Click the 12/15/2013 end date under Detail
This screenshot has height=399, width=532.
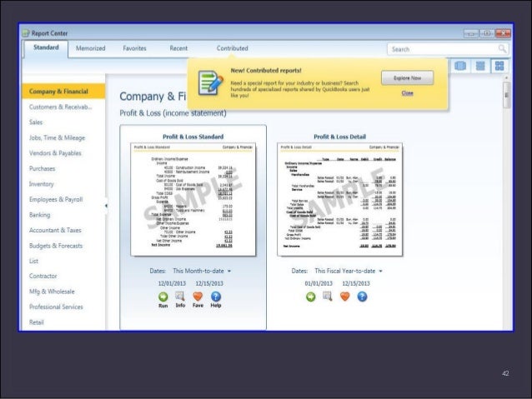click(356, 283)
